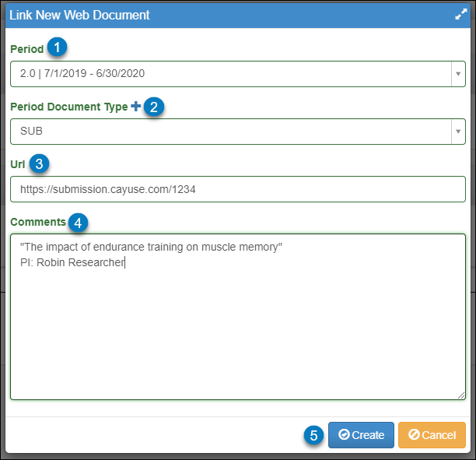Screen dimensions: 476x460
Task: Click the Period field label
Action: click(x=27, y=49)
